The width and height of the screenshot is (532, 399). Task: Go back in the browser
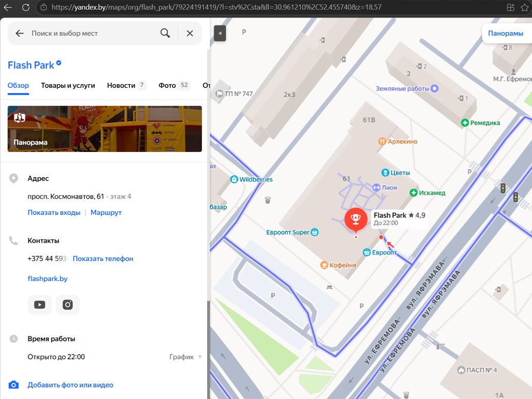click(x=7, y=7)
